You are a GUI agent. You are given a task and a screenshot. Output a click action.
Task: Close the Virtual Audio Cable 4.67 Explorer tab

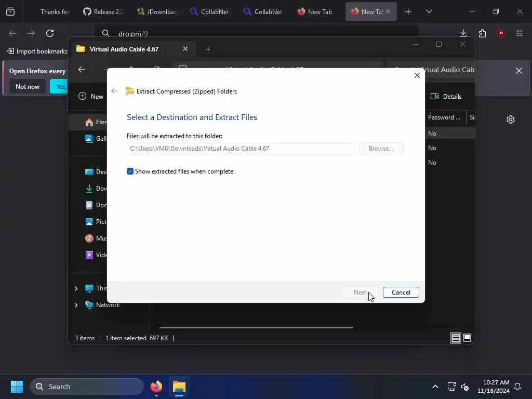coord(185,49)
